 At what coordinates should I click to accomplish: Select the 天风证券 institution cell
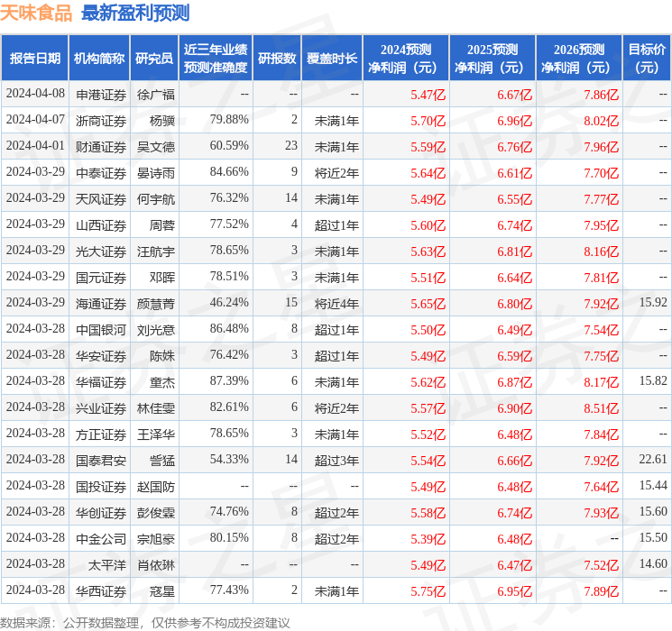101,199
